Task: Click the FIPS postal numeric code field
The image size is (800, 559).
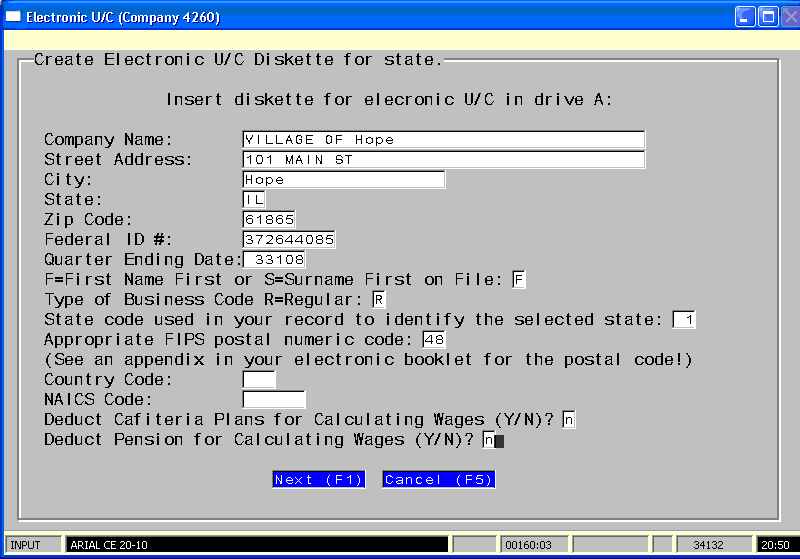Action: [x=433, y=340]
